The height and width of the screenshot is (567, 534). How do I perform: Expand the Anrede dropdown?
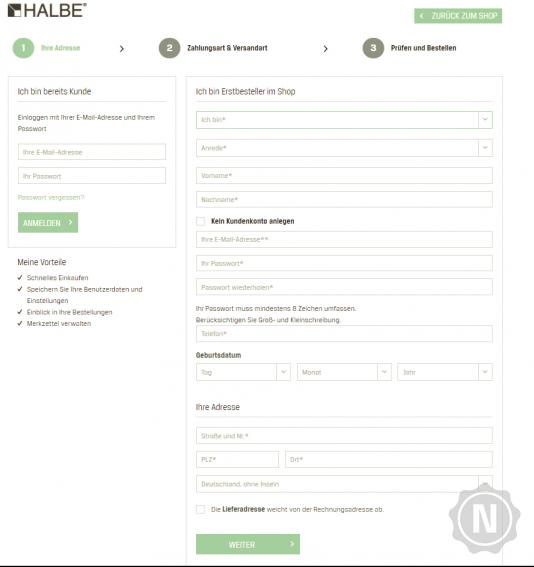344,148
